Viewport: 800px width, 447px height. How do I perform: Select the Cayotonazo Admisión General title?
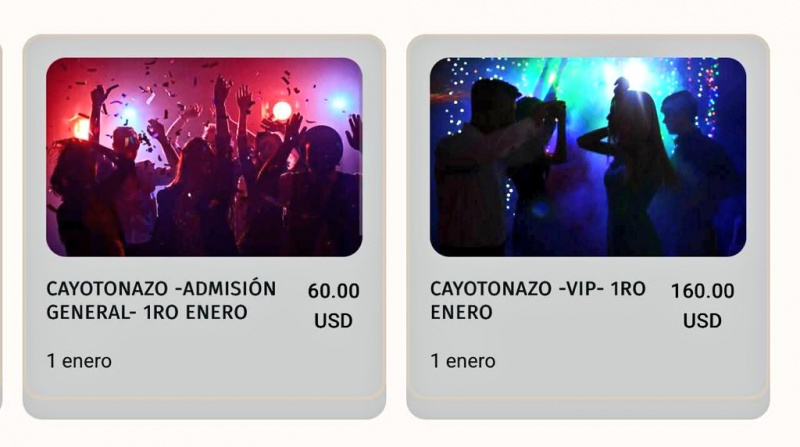161,301
